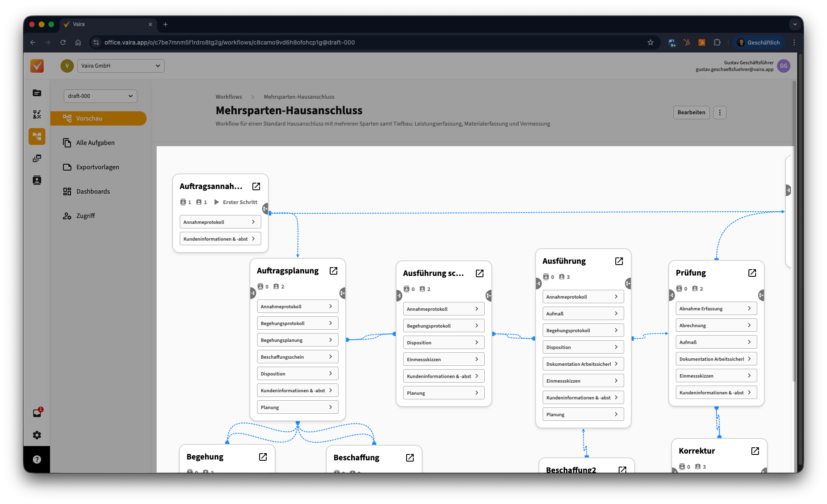The width and height of the screenshot is (827, 504).
Task: Open Vaira GmbH organization dropdown
Action: point(121,66)
